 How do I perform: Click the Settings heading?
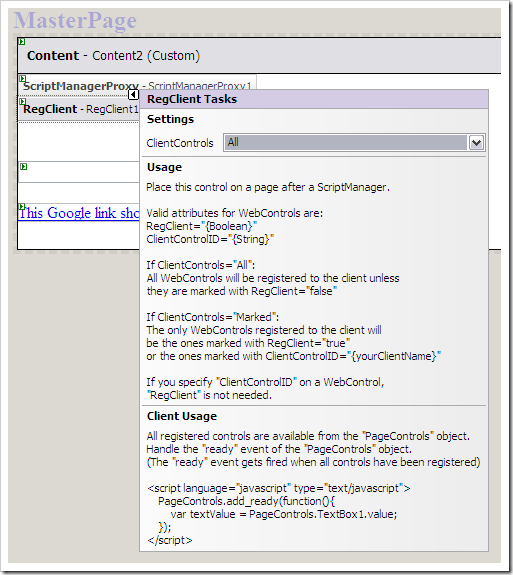(x=170, y=120)
